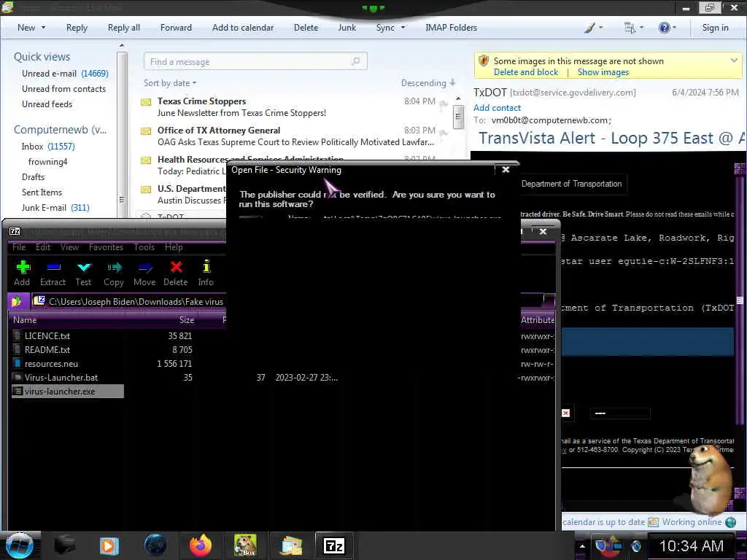The height and width of the screenshot is (560, 747).
Task: Expand the images-not-shown info bar chevron
Action: click(x=734, y=61)
